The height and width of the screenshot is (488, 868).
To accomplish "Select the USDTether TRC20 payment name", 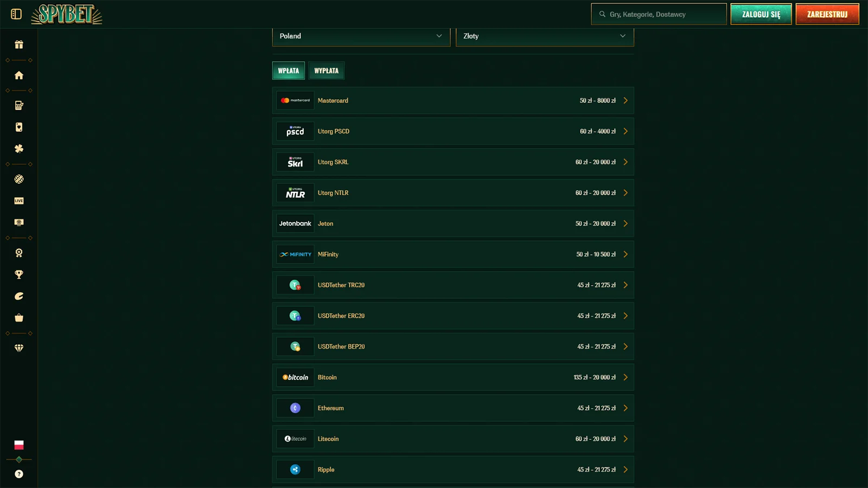I will [341, 285].
